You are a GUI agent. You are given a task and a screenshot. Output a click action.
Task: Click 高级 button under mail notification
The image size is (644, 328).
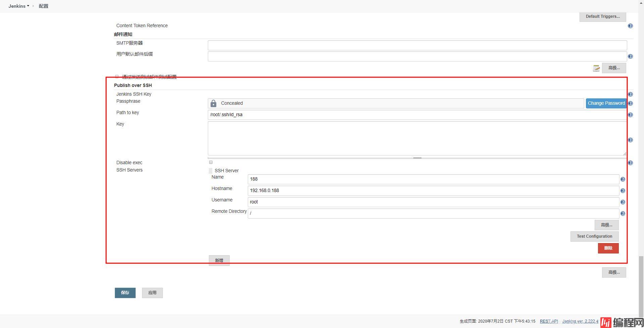coord(614,68)
